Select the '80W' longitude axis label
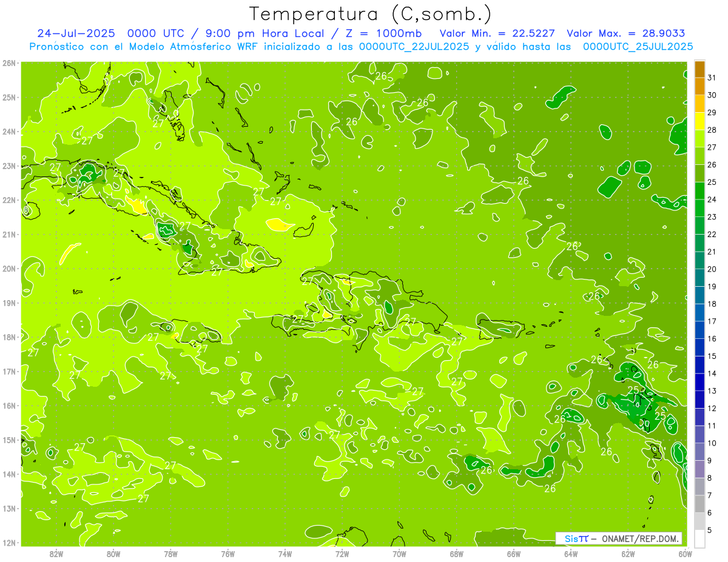This screenshot has height=562, width=728. 113,554
